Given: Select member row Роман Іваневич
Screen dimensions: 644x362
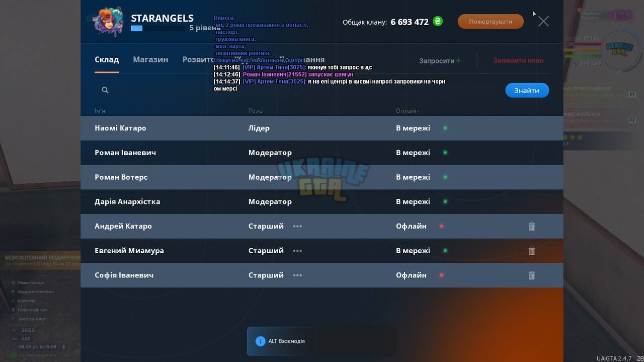Looking at the screenshot, I should point(322,153).
